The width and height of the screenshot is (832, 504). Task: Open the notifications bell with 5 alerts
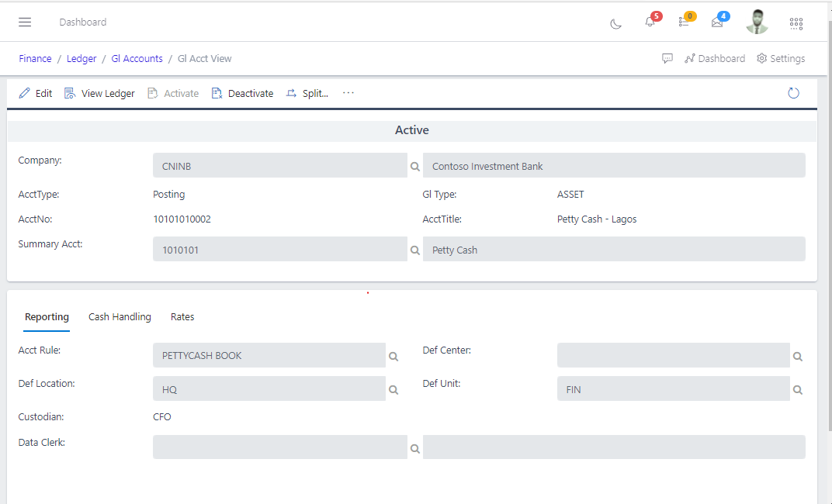pyautogui.click(x=650, y=22)
